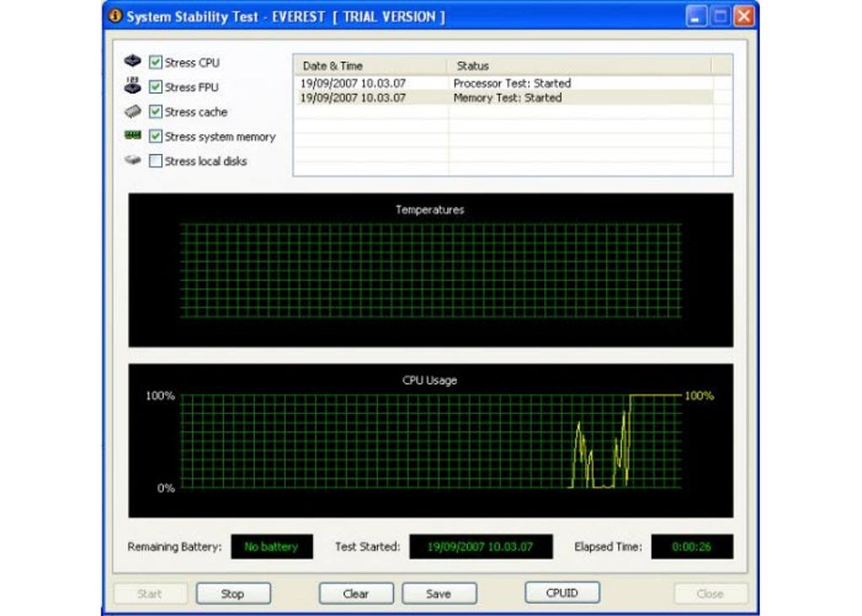
Task: Select the Processor Test: Started log entry
Action: coord(505,84)
